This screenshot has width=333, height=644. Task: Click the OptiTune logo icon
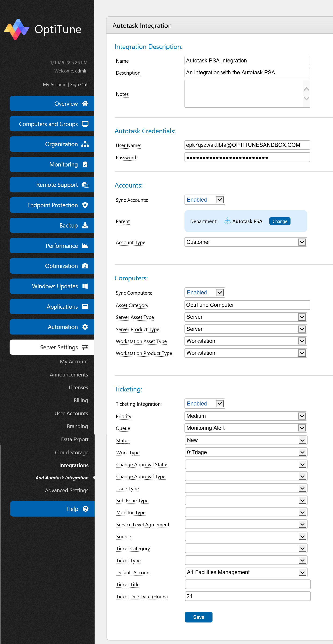click(17, 29)
